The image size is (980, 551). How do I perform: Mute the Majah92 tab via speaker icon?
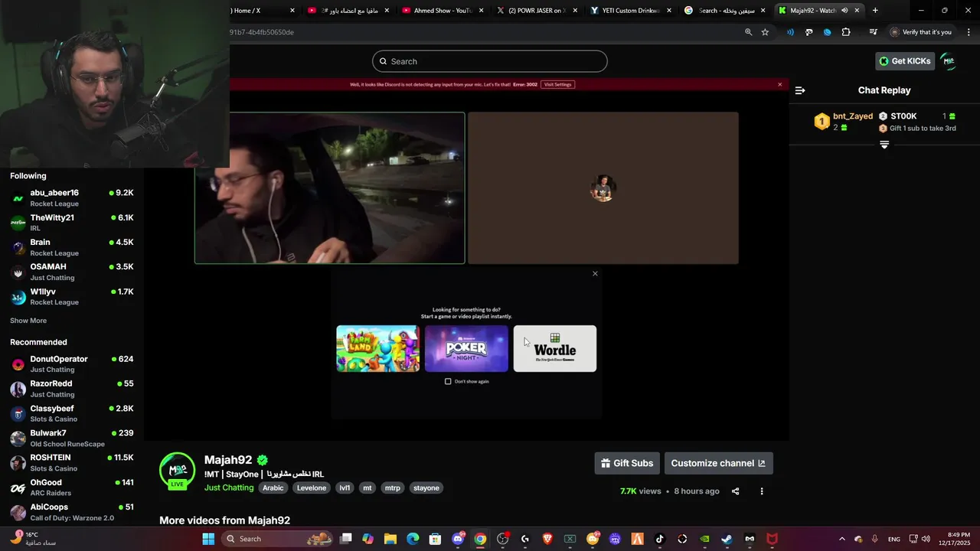[844, 11]
